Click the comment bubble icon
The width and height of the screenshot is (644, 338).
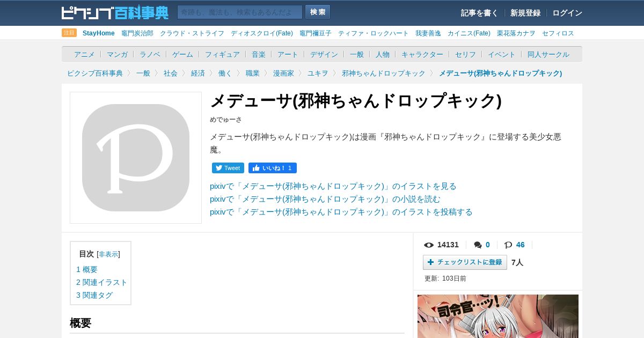(x=478, y=245)
